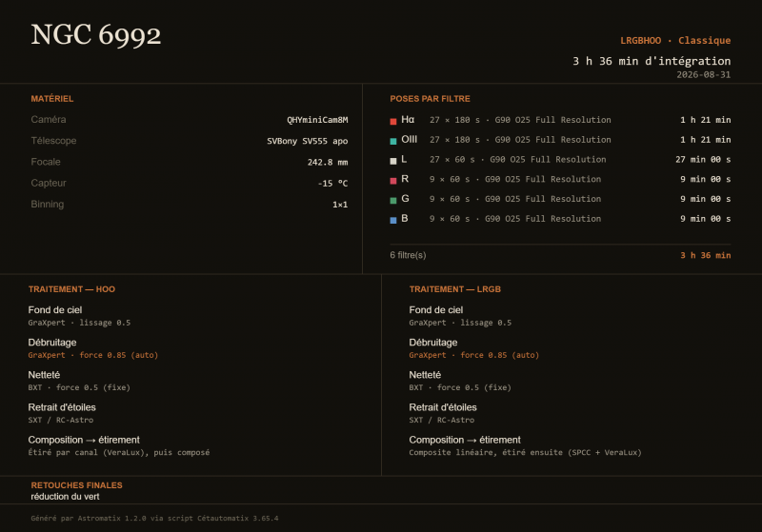Click HOO GraXpert force 0.85 (auto) text

coord(92,355)
